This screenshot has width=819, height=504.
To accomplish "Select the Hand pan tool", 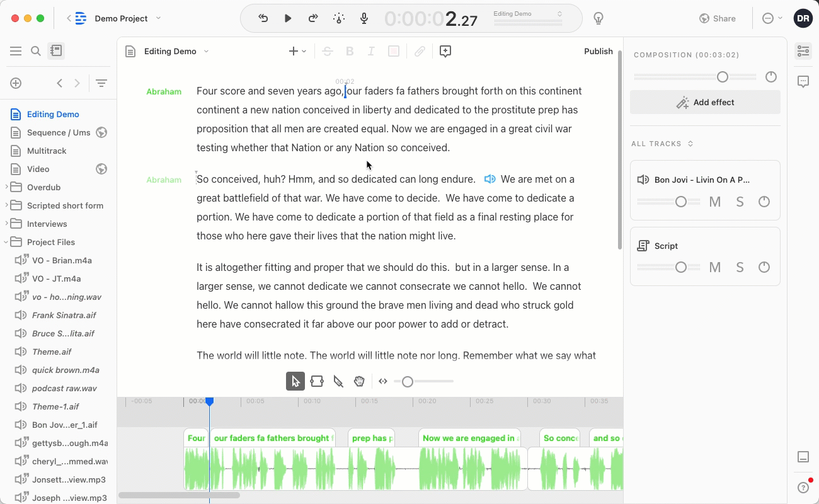I will [x=359, y=381].
